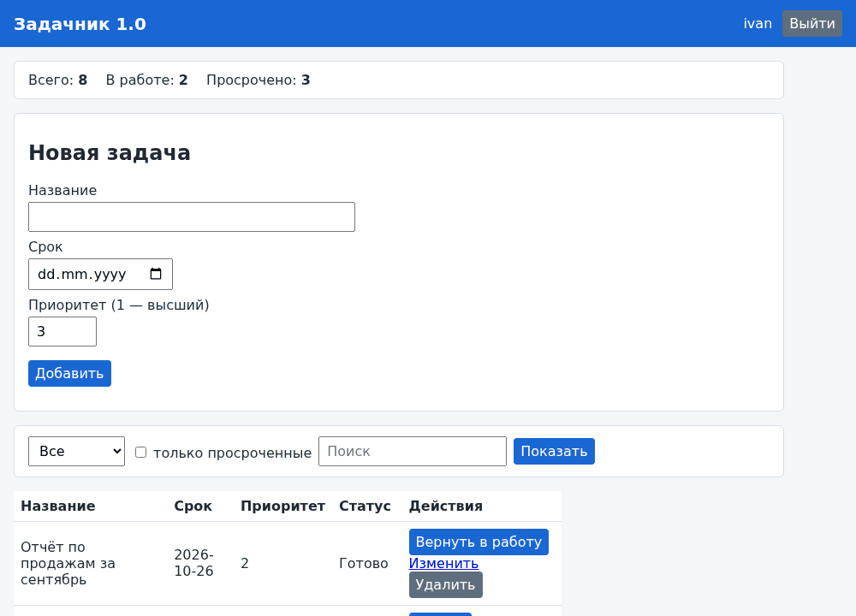Open the 'Все' status filter dropdown
The width and height of the screenshot is (856, 616).
point(76,451)
